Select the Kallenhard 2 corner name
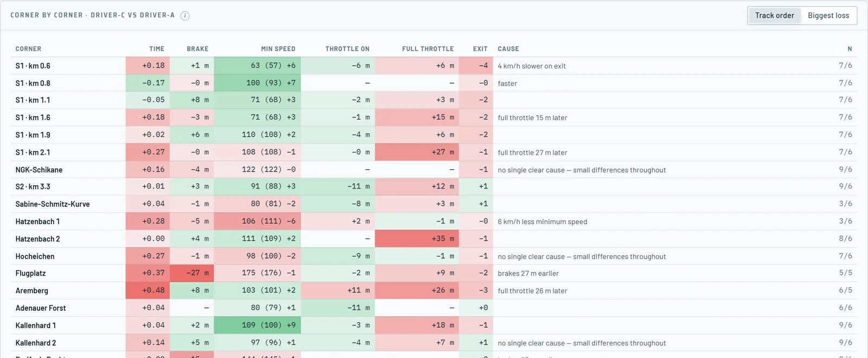This screenshot has height=358, width=868. click(x=35, y=343)
